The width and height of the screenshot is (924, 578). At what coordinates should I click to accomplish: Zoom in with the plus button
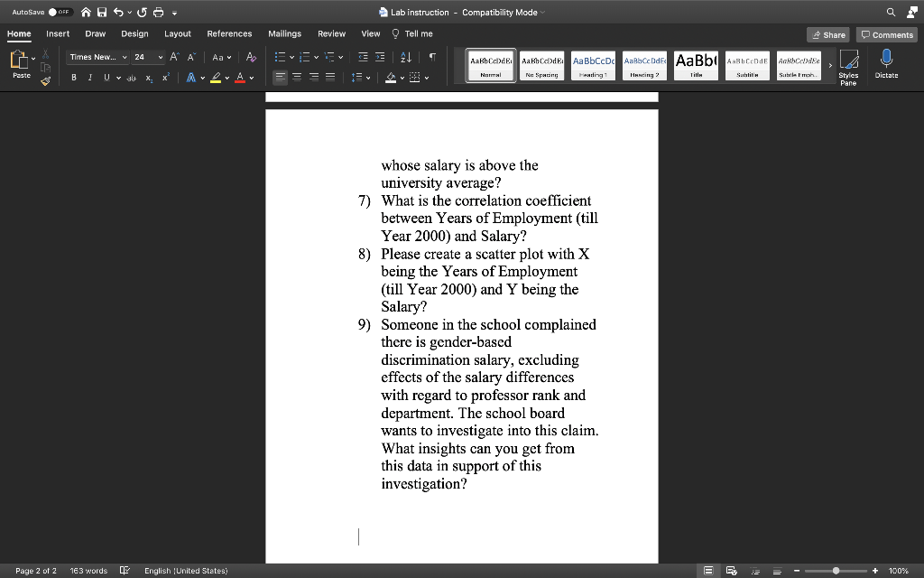click(875, 571)
